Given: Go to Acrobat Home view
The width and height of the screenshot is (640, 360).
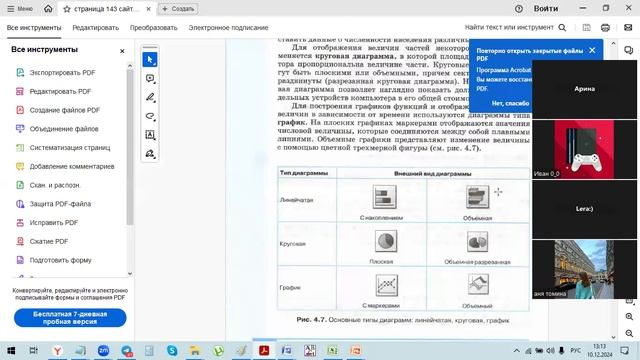Looking at the screenshot, I should pos(48,9).
